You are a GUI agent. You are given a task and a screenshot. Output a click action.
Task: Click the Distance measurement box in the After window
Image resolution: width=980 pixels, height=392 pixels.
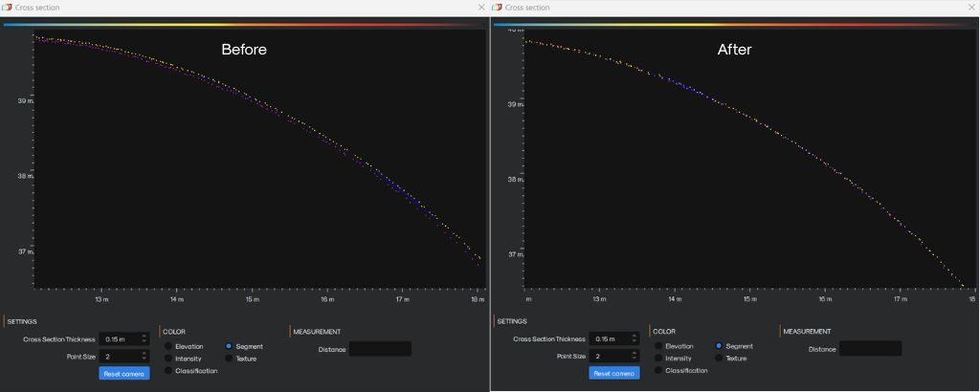[x=870, y=349]
